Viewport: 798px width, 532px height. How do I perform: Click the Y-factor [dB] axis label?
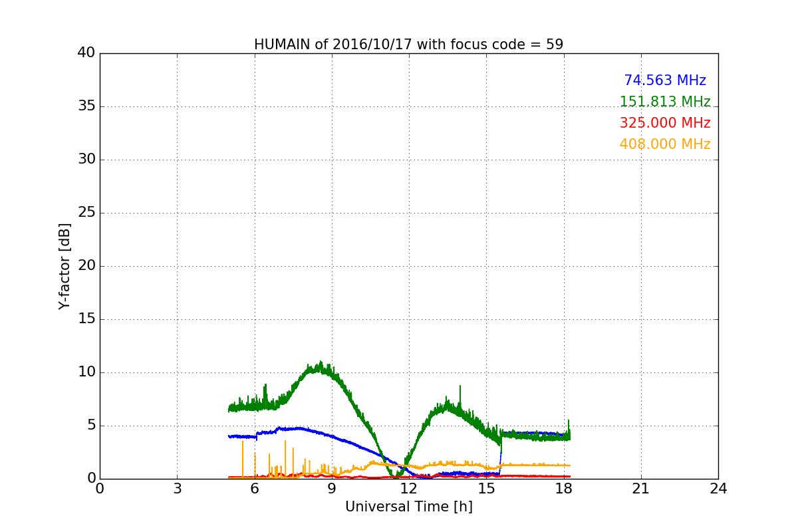(x=65, y=266)
